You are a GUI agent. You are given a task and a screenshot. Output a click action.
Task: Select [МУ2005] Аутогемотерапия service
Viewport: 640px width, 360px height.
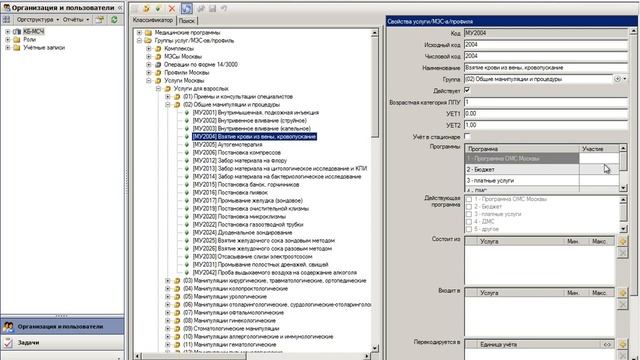pos(227,144)
